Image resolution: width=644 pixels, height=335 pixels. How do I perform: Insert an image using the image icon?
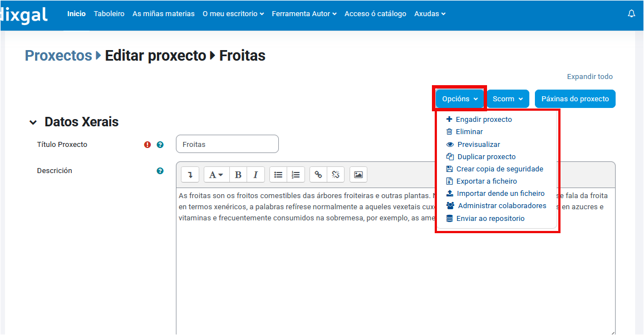click(x=358, y=175)
